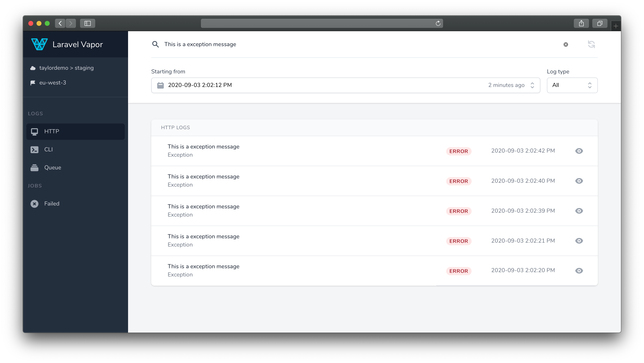The width and height of the screenshot is (644, 363).
Task: Click the cloud icon beside taylordemo
Action: 33,68
